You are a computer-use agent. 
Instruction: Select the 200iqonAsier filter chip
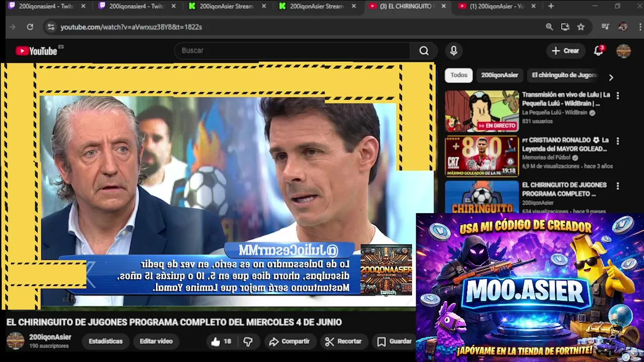500,75
